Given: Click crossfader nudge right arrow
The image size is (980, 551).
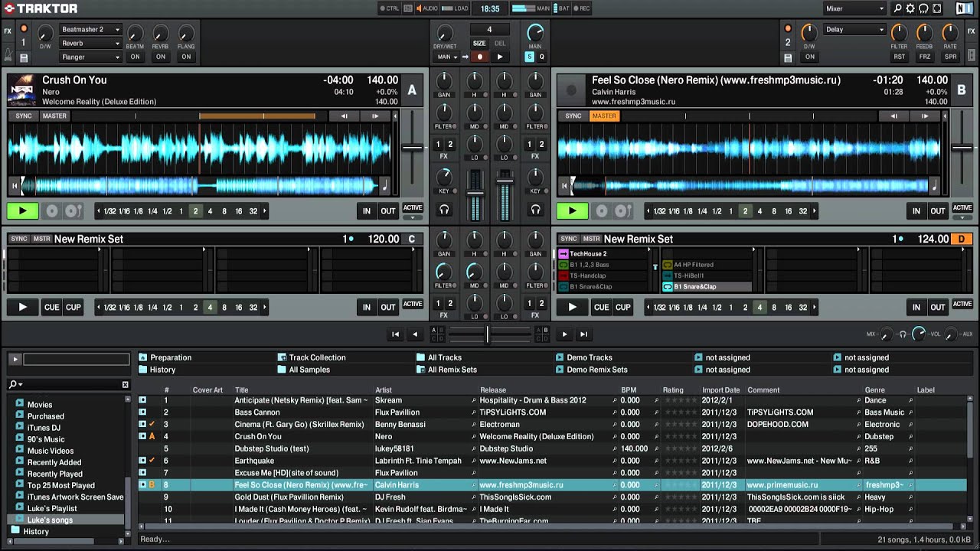Looking at the screenshot, I should click(x=564, y=334).
